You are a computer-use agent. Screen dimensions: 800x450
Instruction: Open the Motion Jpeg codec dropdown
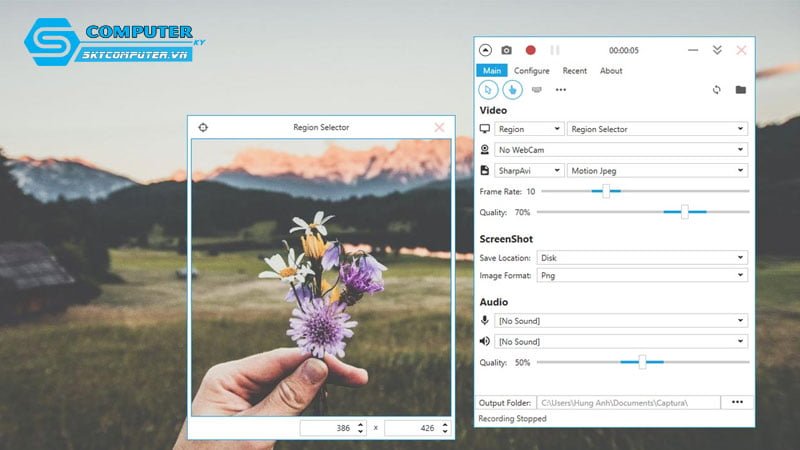(x=657, y=171)
